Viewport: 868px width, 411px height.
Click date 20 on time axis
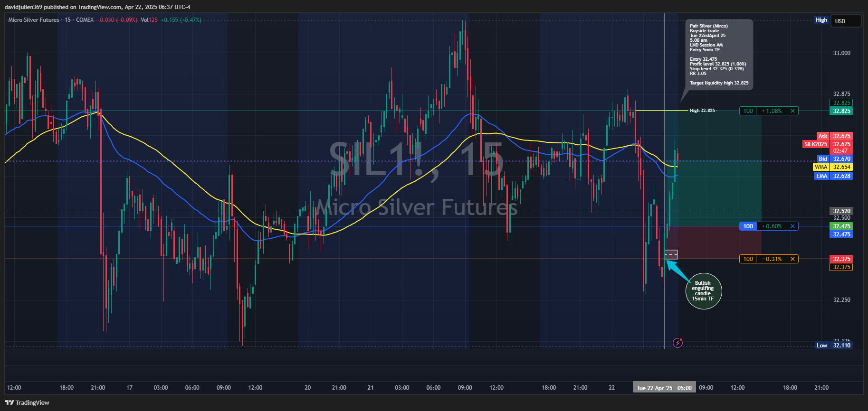tap(307, 388)
